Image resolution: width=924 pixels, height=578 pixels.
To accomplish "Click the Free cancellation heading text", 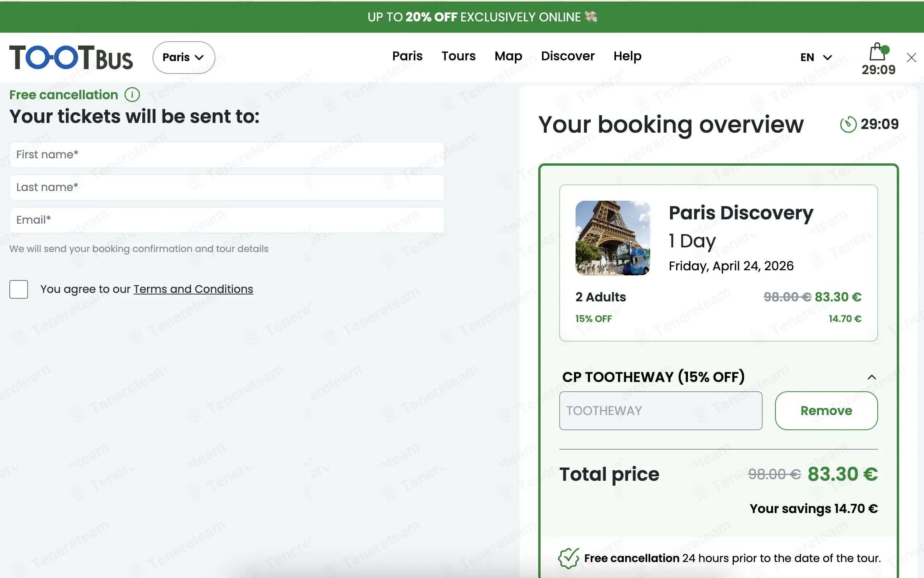I will (x=64, y=95).
